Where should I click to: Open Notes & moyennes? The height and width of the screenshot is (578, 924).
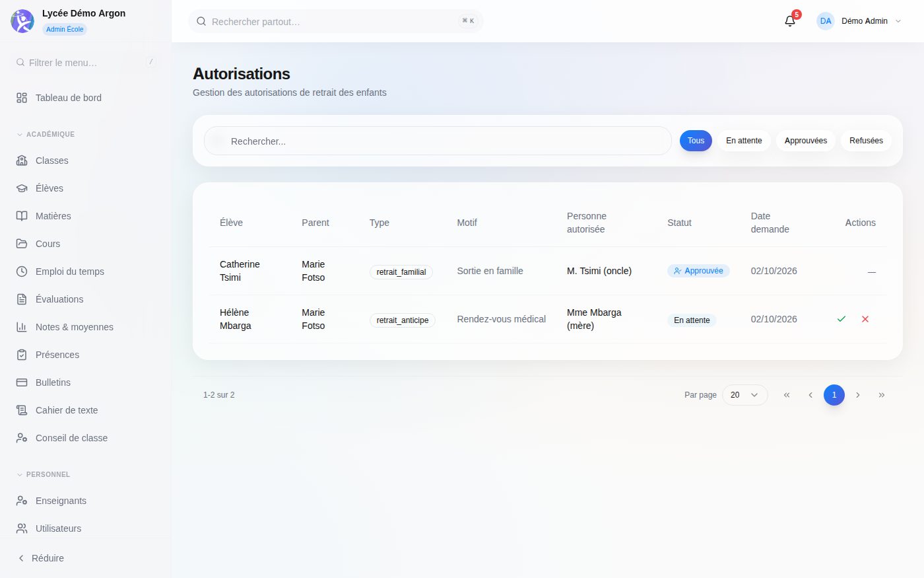pos(86,327)
